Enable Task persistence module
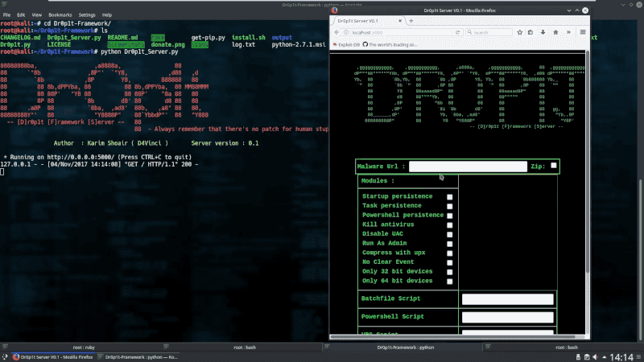This screenshot has height=362, width=644. point(450,207)
